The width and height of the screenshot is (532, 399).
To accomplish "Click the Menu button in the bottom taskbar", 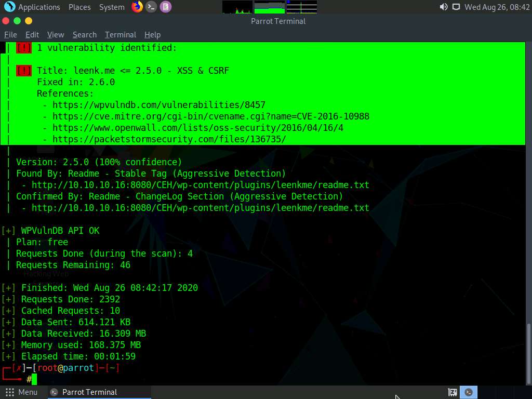I will coord(22,392).
